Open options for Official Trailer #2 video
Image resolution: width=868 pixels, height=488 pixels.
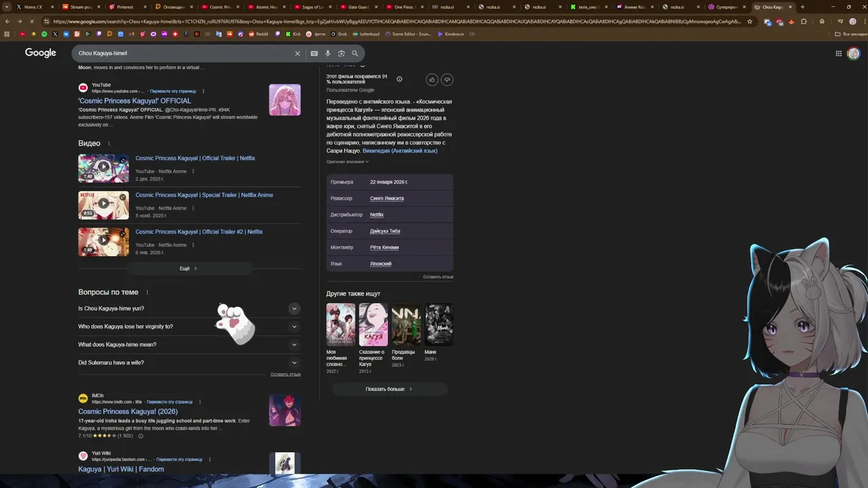(x=193, y=245)
